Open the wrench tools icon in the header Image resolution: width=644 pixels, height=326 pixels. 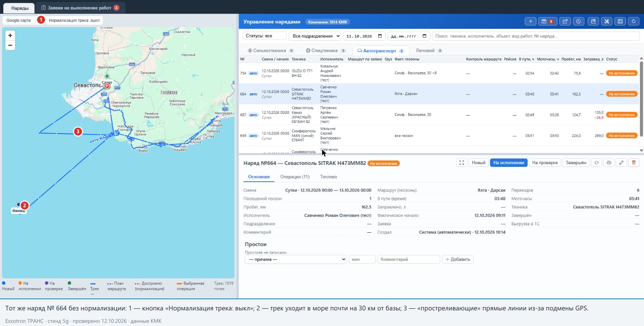pos(606,21)
